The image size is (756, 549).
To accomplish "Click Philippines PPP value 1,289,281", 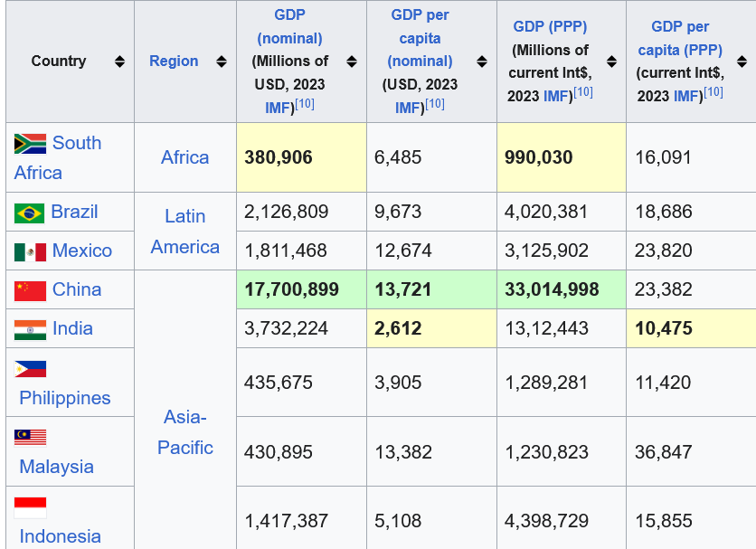I will [546, 383].
